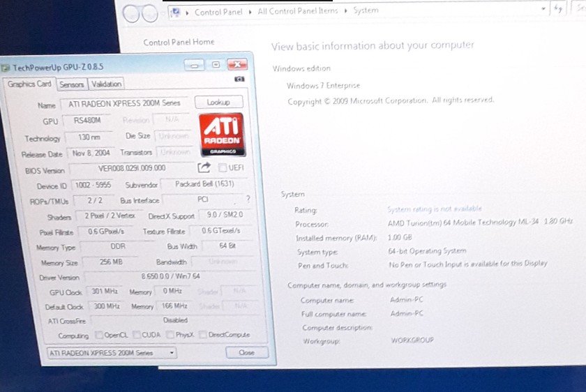Open Control Panel Home link
The image size is (586, 392).
click(179, 43)
